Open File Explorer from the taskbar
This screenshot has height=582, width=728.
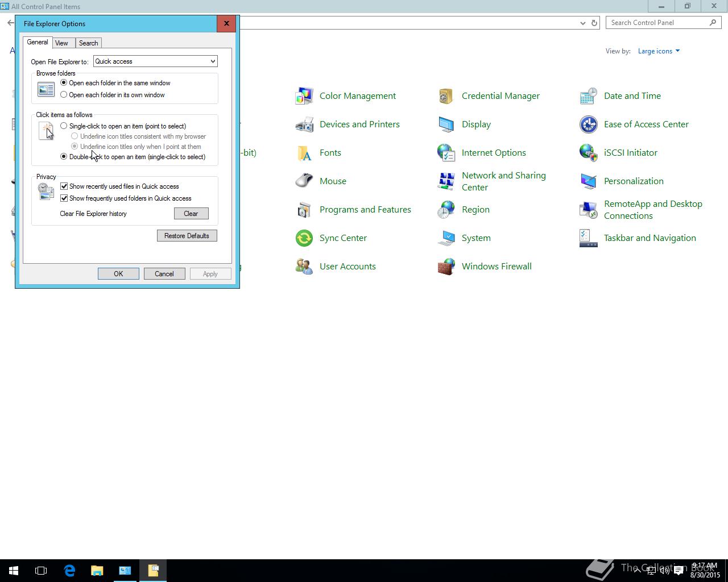pos(97,571)
